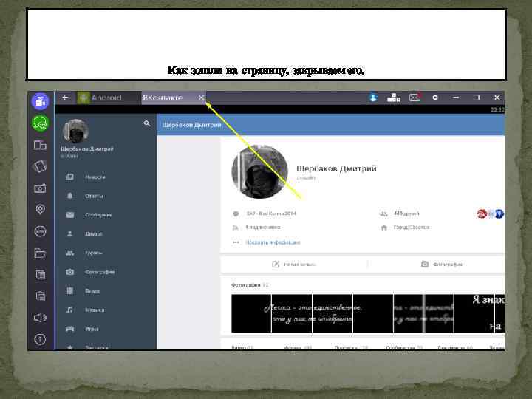Open Друзья in the VK menu
532x399 pixels.
click(x=106, y=233)
